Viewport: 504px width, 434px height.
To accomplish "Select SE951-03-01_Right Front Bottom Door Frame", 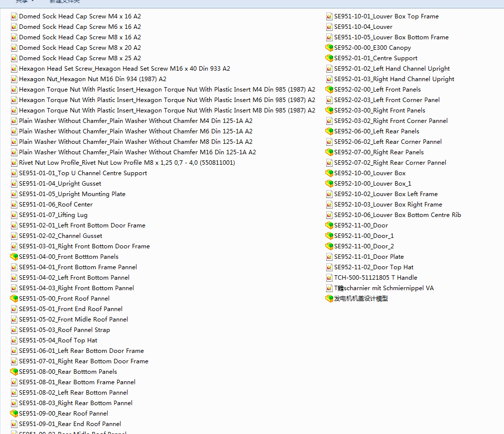I will [84, 246].
